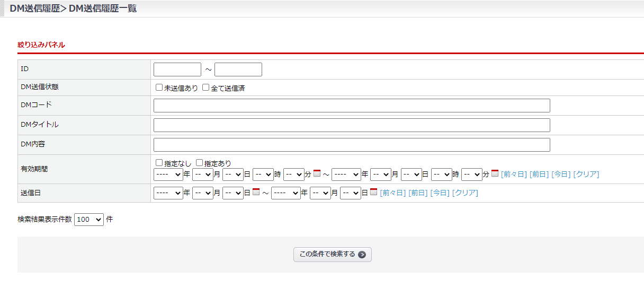Check the 全て送信済 checkbox

pos(206,88)
